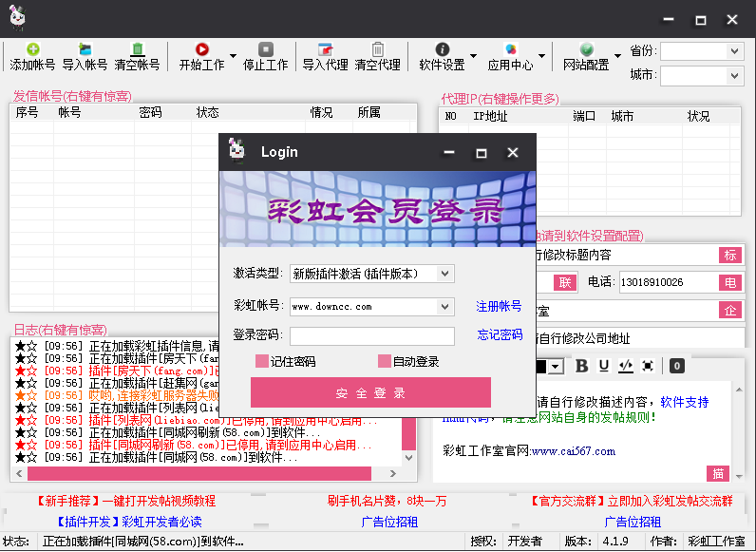Enable the 记住密码 remember password checkbox

coord(263,362)
